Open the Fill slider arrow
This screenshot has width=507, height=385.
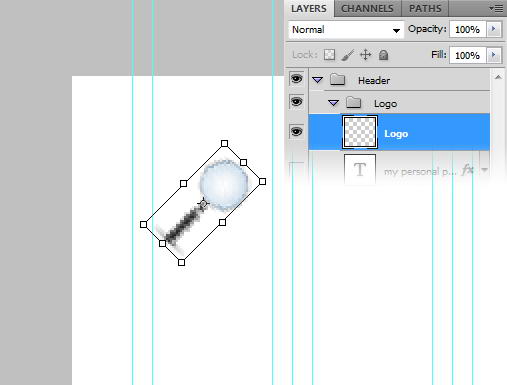(x=493, y=55)
